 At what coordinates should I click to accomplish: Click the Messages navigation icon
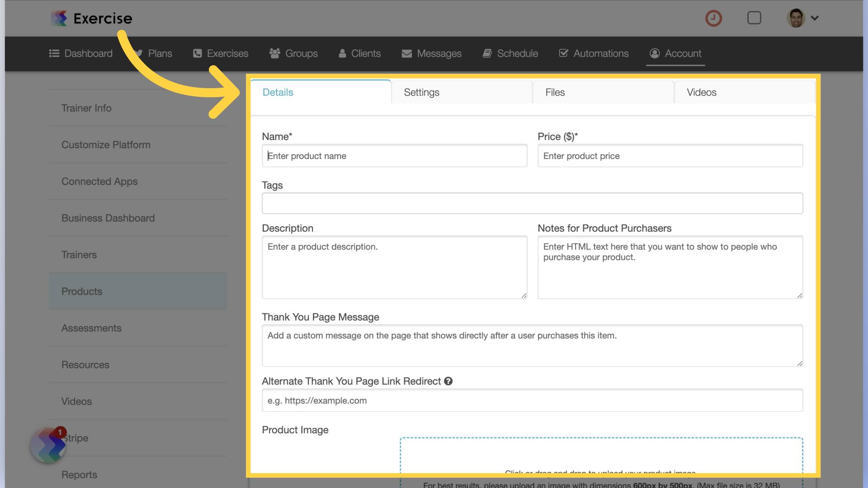click(406, 53)
